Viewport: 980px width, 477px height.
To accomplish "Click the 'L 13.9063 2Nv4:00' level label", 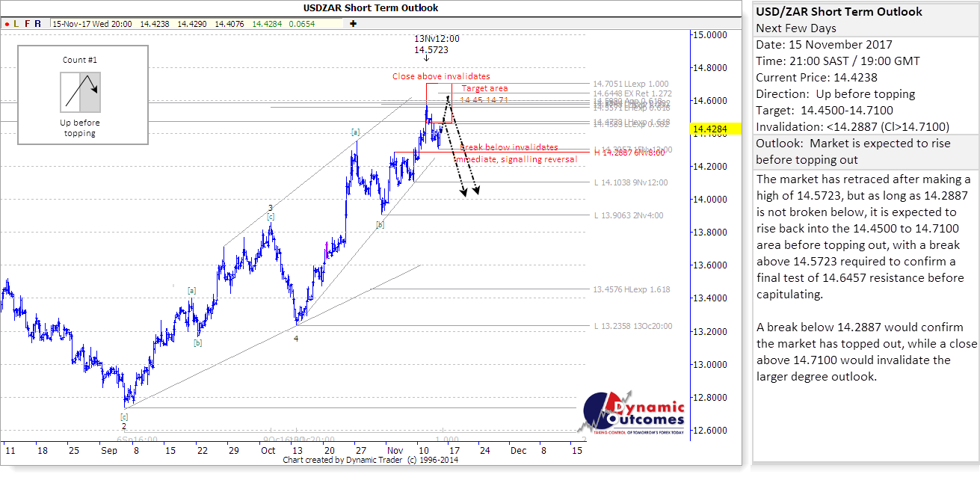I will [x=629, y=215].
